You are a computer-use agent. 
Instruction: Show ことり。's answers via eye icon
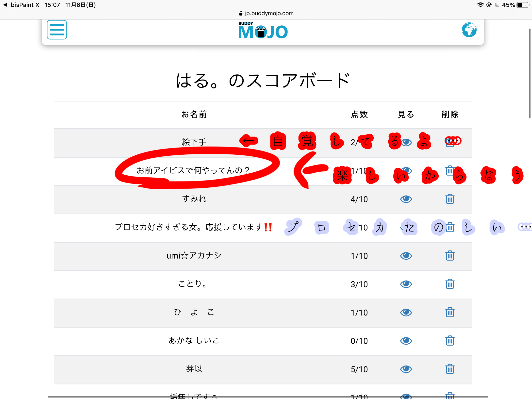point(406,284)
